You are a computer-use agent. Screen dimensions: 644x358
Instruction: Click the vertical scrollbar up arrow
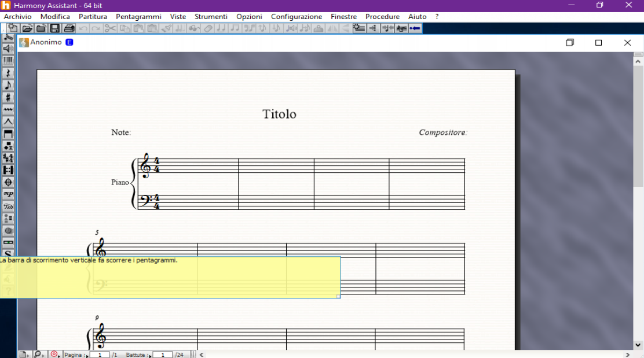pyautogui.click(x=638, y=61)
